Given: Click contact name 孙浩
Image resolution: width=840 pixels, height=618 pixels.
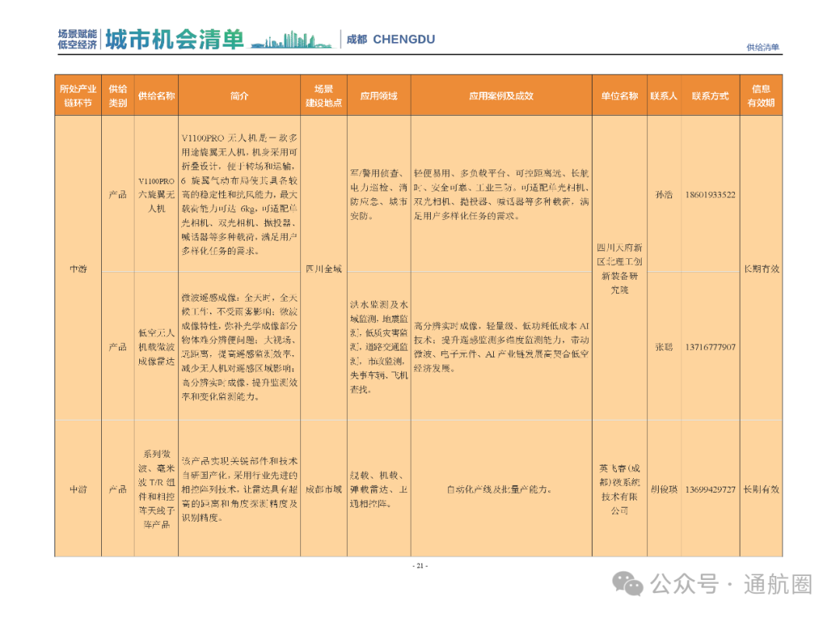Looking at the screenshot, I should click(x=663, y=194).
